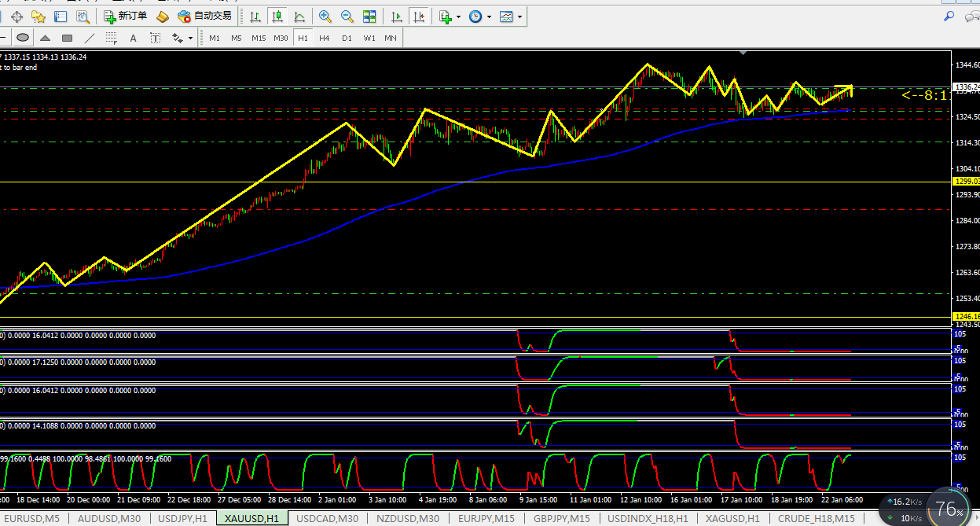Select the ellipse drawing tool
This screenshot has width=980, height=526.
tap(23, 38)
